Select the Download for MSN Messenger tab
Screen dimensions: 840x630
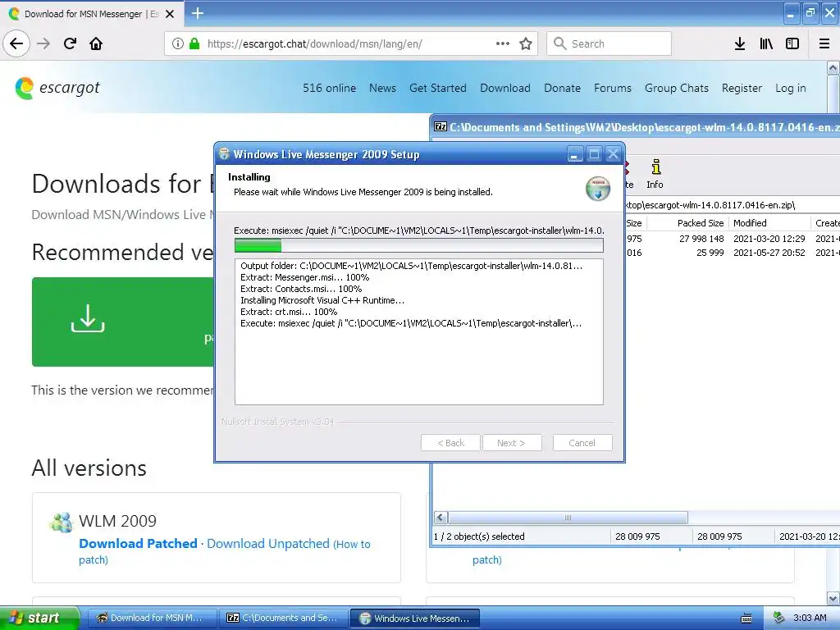pyautogui.click(x=91, y=14)
